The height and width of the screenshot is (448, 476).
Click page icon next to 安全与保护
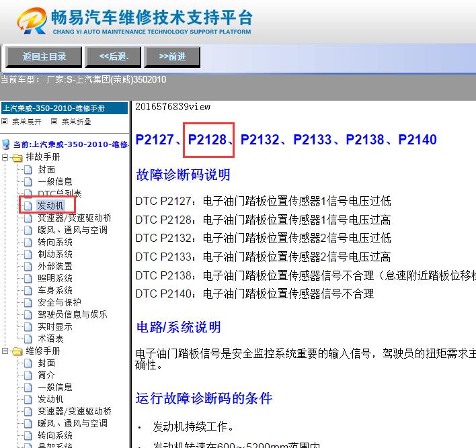(x=28, y=302)
